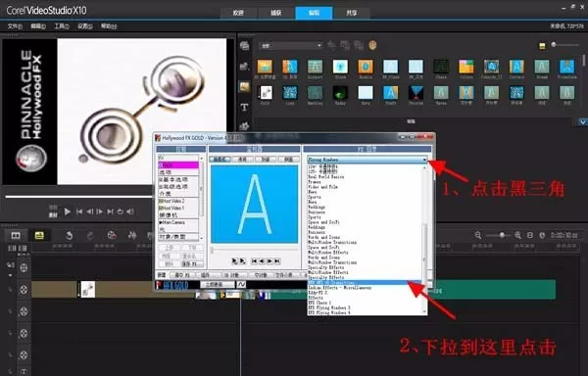Switch to the 编辑 tab
Screen dimensions: 588x376
coord(314,13)
